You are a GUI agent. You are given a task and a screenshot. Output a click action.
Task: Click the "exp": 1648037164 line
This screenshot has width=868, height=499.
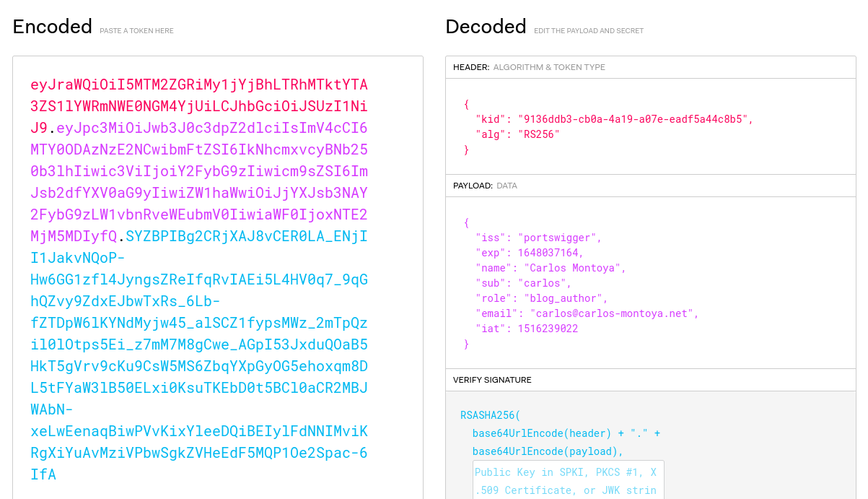(530, 253)
